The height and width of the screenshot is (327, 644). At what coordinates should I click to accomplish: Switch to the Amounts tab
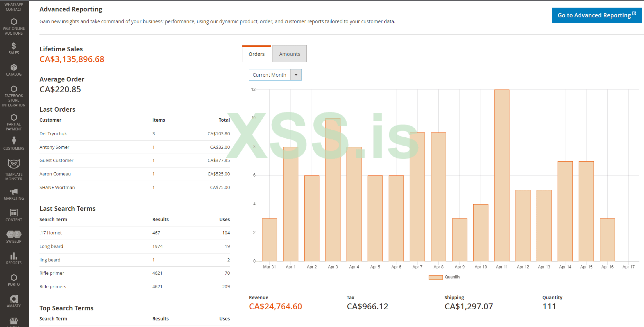point(289,54)
